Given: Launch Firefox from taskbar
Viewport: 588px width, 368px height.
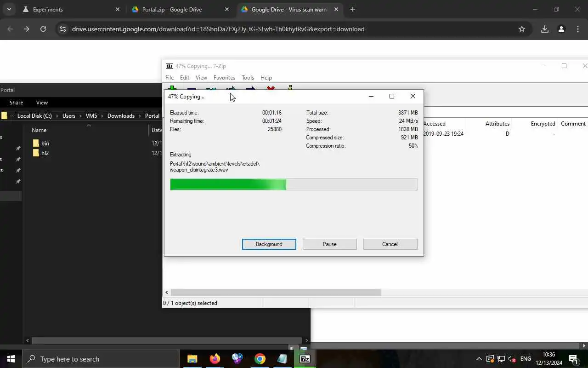Looking at the screenshot, I should pos(215,359).
